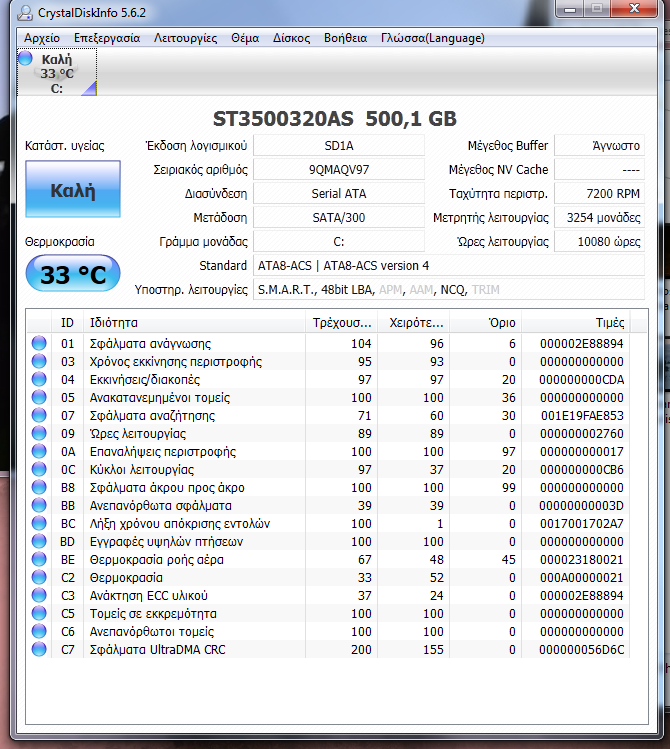Click status orb for Ανεπανόρθωτα σφάλματα row
The image size is (670, 749).
coord(39,505)
